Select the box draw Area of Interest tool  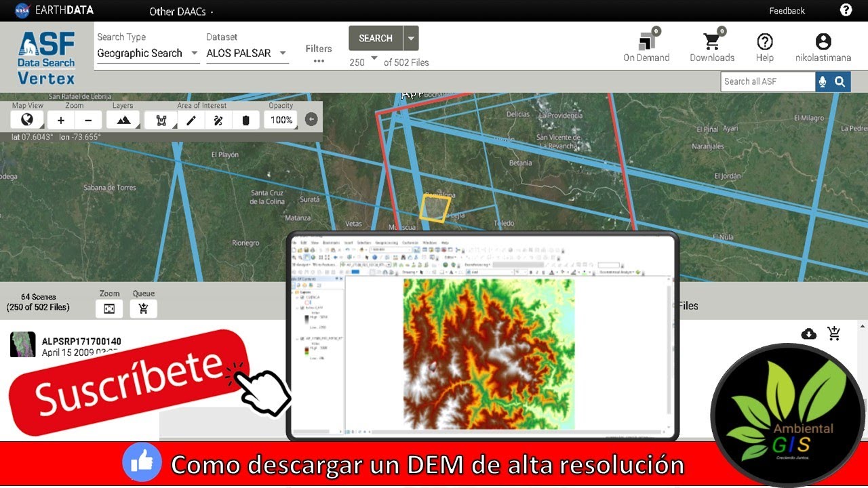[161, 120]
